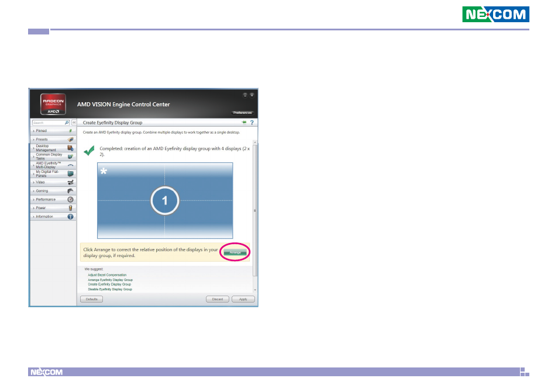Open help with the question mark icon
The image size is (558, 392).
click(252, 123)
